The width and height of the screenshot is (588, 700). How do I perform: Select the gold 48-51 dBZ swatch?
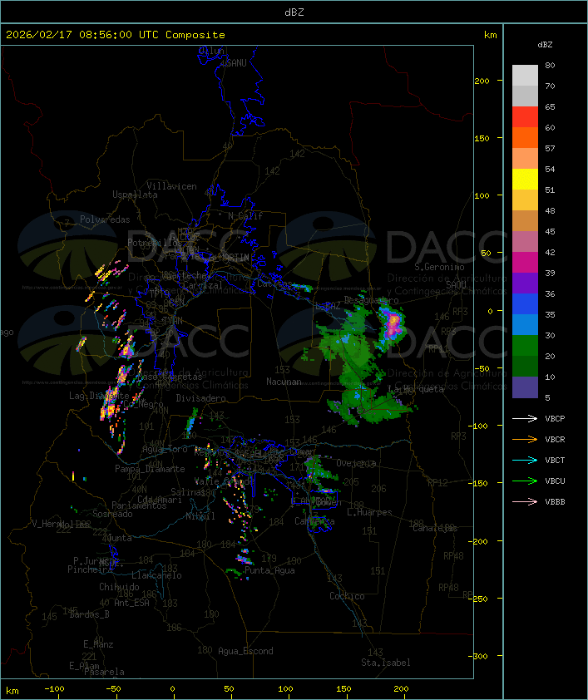tap(525, 200)
